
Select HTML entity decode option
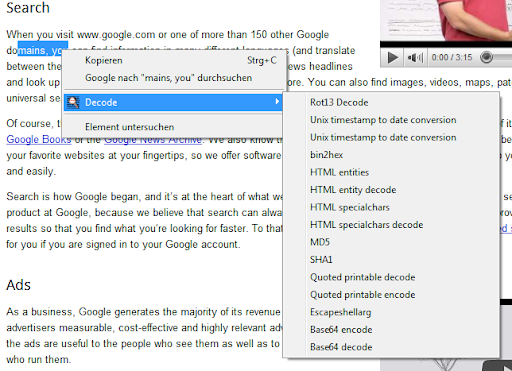(391, 190)
